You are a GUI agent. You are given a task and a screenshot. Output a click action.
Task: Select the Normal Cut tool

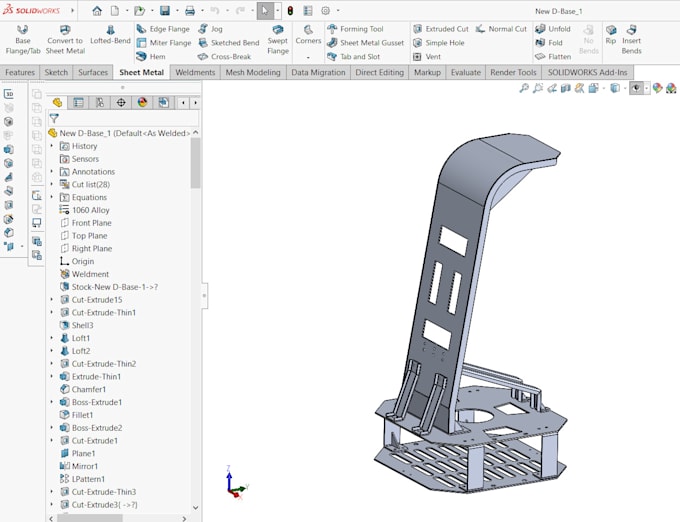click(x=501, y=29)
